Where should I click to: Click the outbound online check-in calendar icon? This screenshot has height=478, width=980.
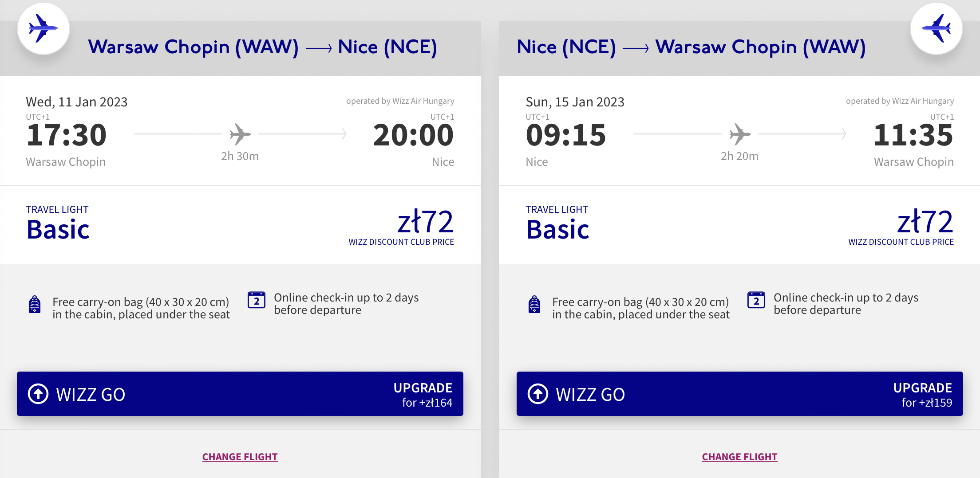257,300
